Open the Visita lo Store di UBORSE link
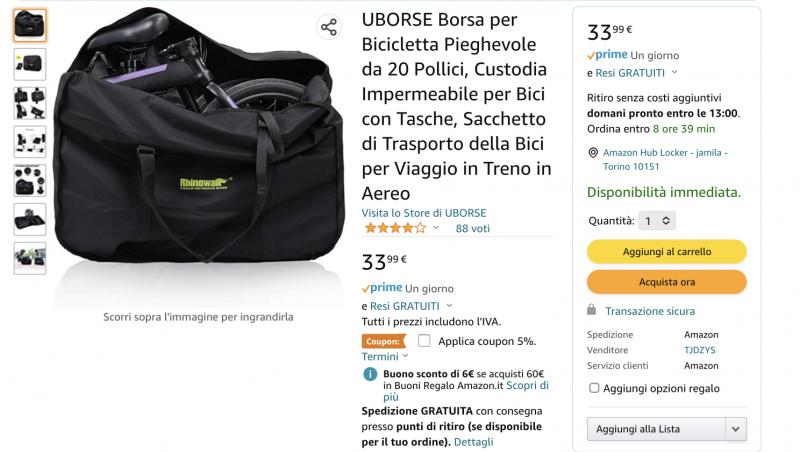Screen dimensions: 800x452 (x=424, y=213)
